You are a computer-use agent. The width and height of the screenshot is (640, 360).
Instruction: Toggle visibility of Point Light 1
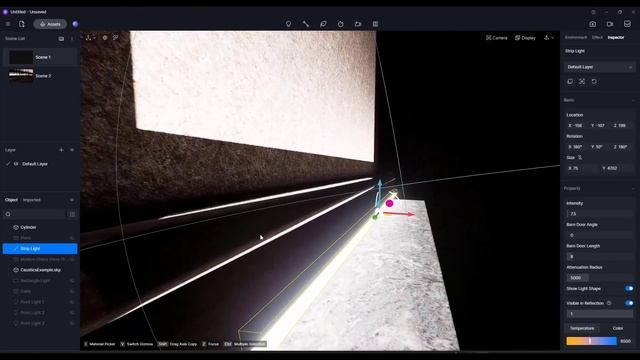(72, 302)
